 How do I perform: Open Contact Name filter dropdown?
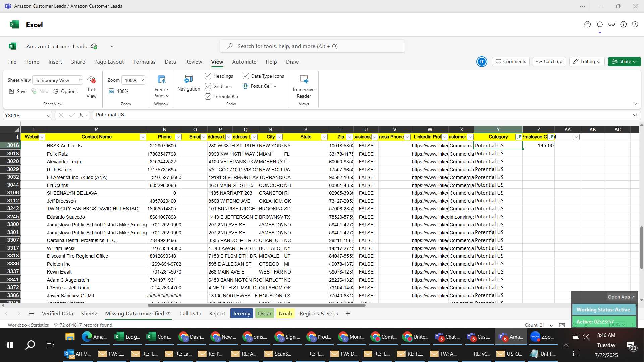pyautogui.click(x=143, y=137)
